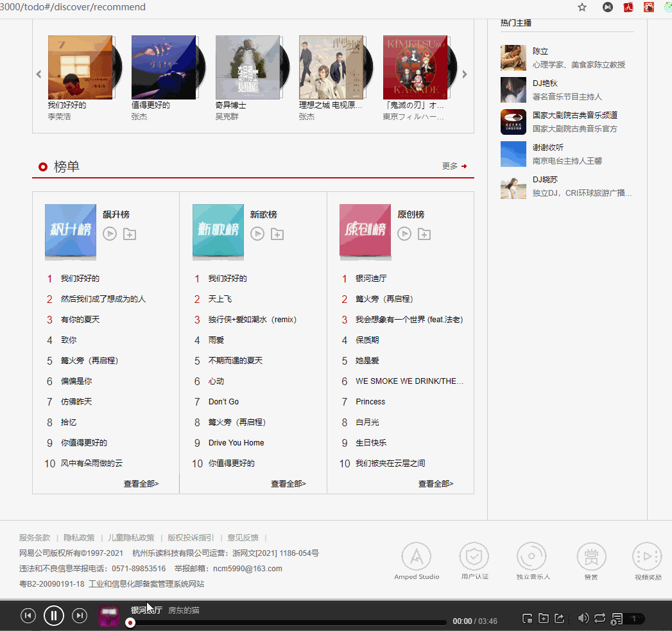Open the play queue showing 1 song
Image resolution: width=672 pixels, height=631 pixels.
617,618
